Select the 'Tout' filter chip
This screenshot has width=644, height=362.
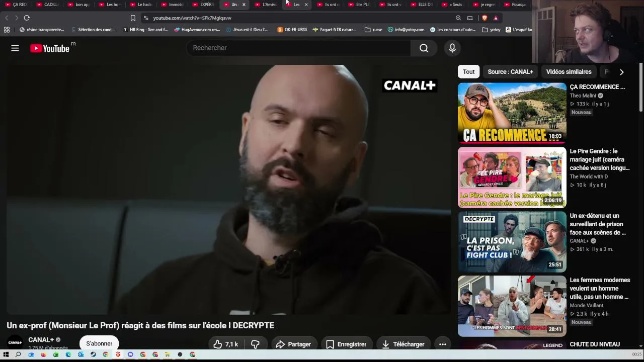[x=468, y=72]
